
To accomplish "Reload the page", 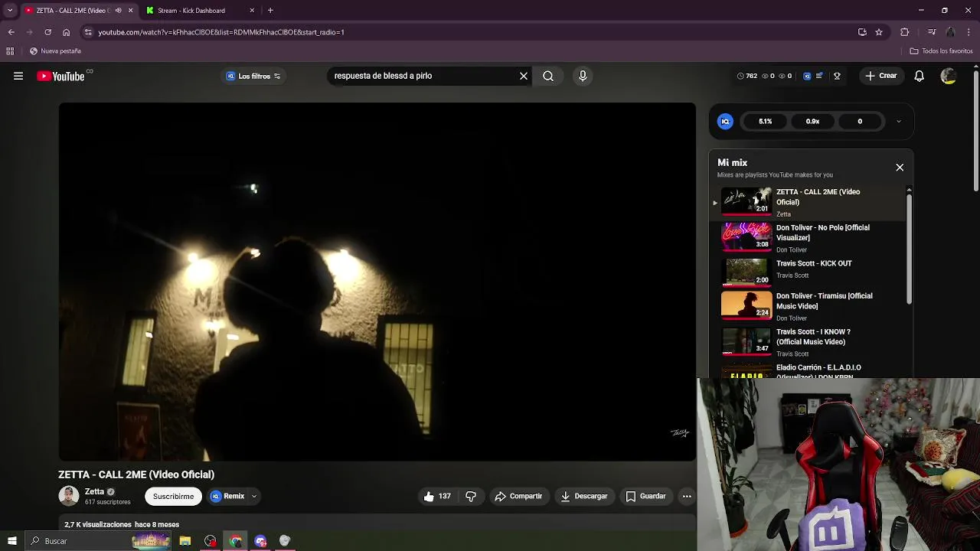I will [47, 32].
